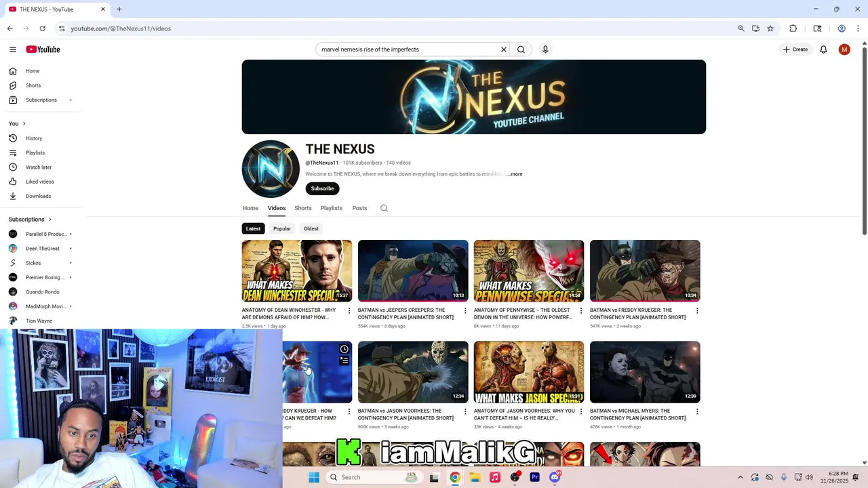Select the Popular filter chip
This screenshot has width=868, height=488.
[282, 228]
